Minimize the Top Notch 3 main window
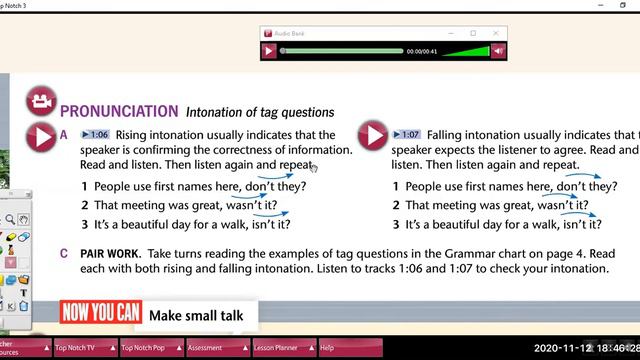This screenshot has width=640, height=360. [x=600, y=5]
